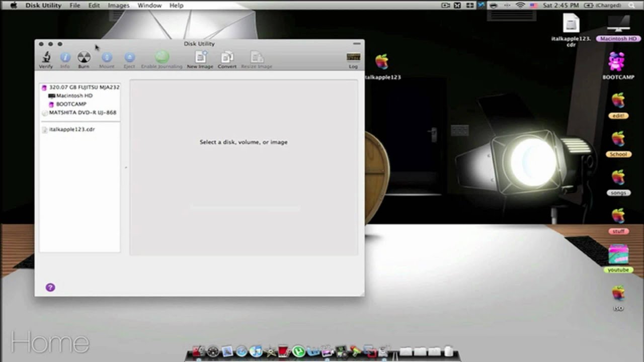Select the italkapple123 desktop icon

[382, 67]
